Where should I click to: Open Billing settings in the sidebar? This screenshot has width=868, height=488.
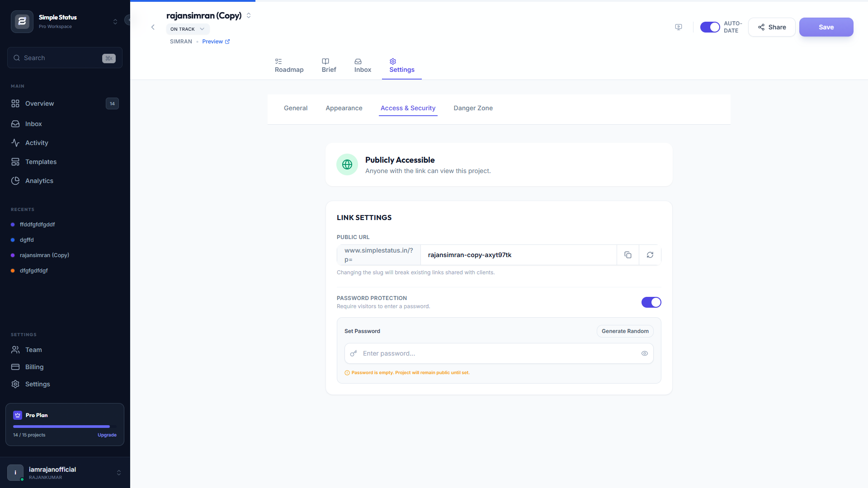click(34, 367)
